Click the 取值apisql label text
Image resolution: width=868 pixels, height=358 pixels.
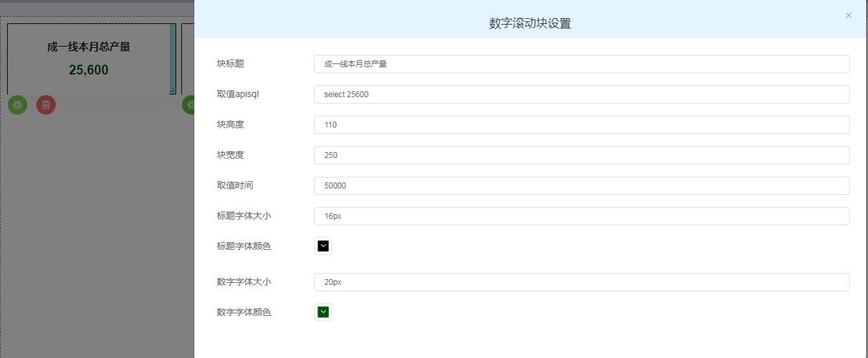pyautogui.click(x=238, y=94)
